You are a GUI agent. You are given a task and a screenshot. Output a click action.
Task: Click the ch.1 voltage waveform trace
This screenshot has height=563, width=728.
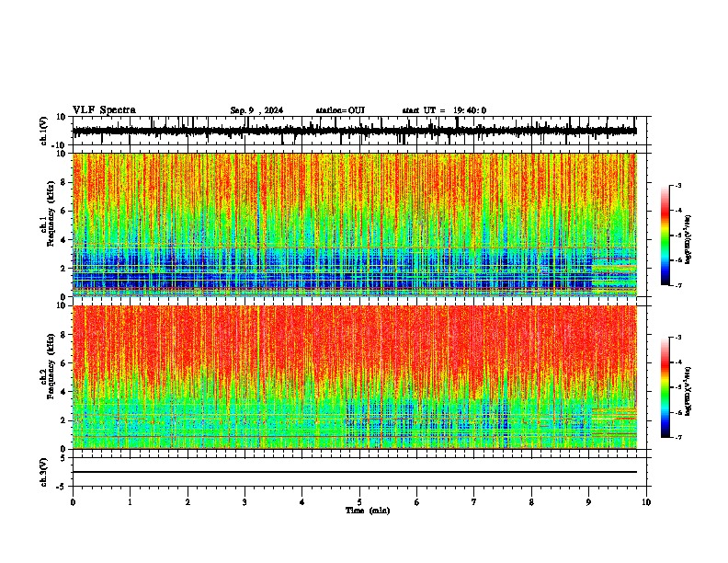(354, 131)
